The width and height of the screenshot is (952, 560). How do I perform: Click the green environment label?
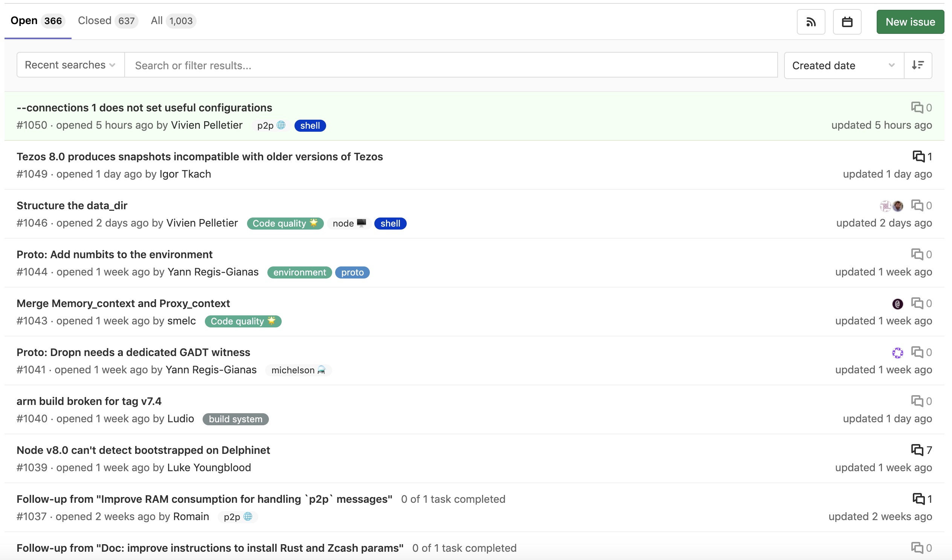(299, 272)
